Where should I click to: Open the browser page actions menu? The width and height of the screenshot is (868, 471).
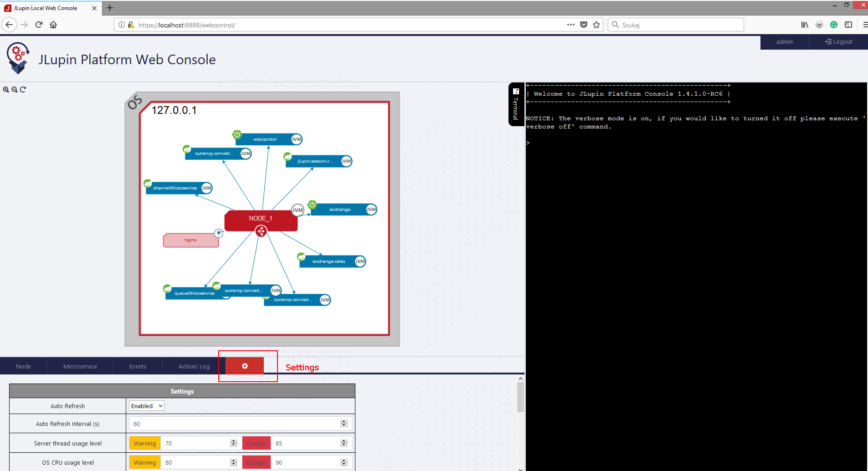coord(570,25)
